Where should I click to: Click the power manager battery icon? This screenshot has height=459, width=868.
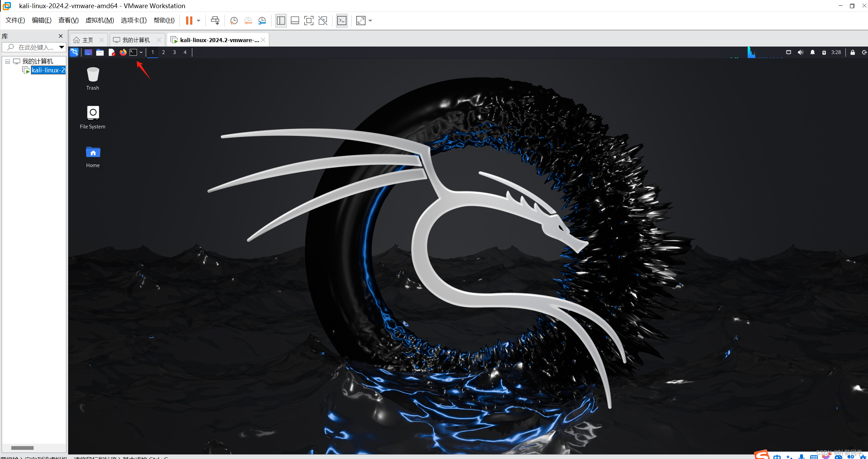point(824,52)
